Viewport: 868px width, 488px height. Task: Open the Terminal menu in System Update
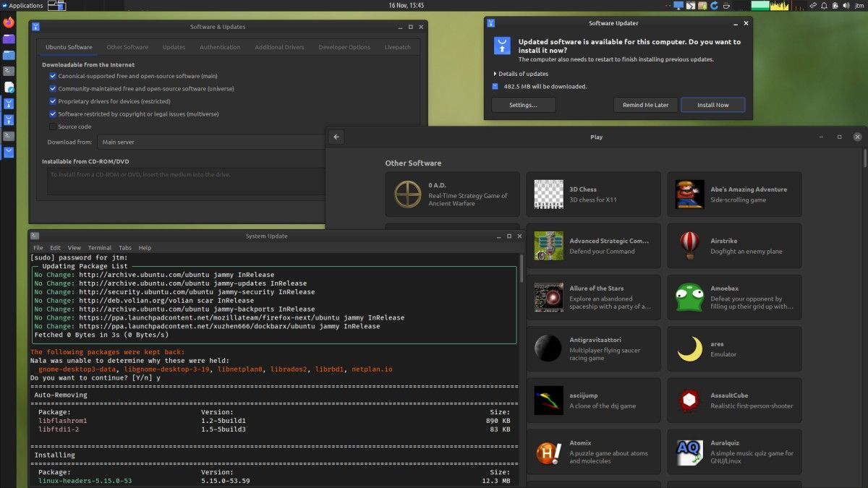(100, 248)
